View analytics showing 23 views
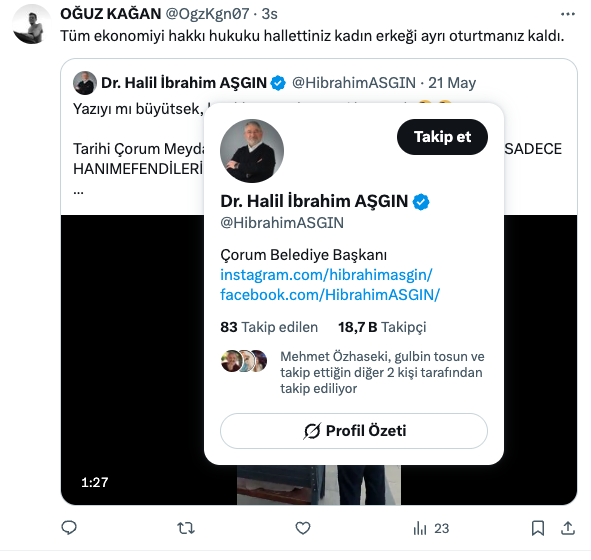Viewport: 591px width, 560px height. tap(431, 528)
